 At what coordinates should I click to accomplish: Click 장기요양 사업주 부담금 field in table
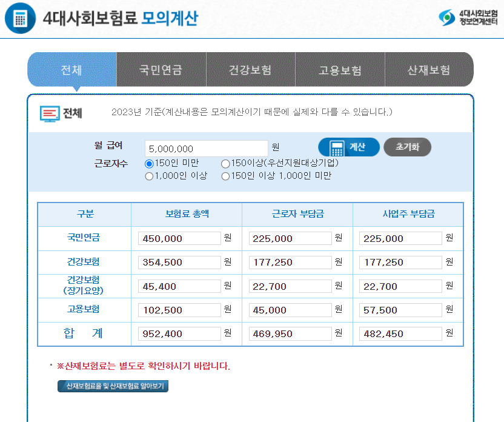(400, 286)
